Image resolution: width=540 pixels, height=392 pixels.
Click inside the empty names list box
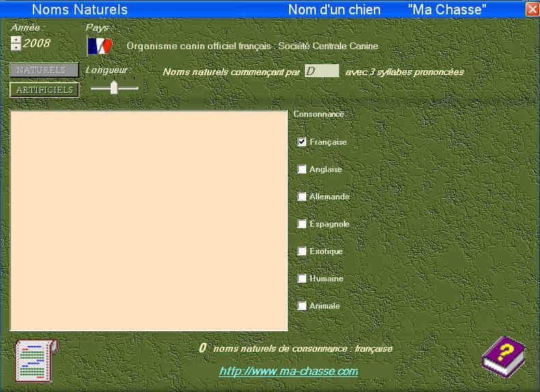tap(149, 221)
